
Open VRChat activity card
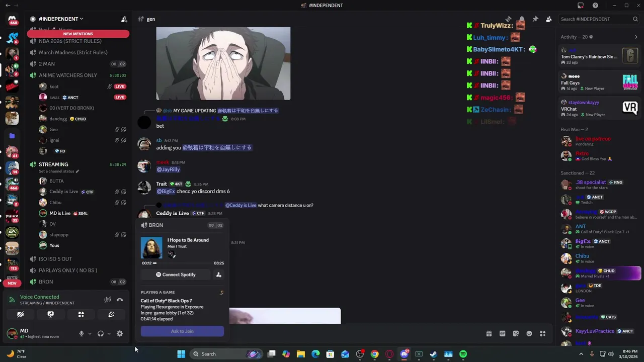pos(599,108)
